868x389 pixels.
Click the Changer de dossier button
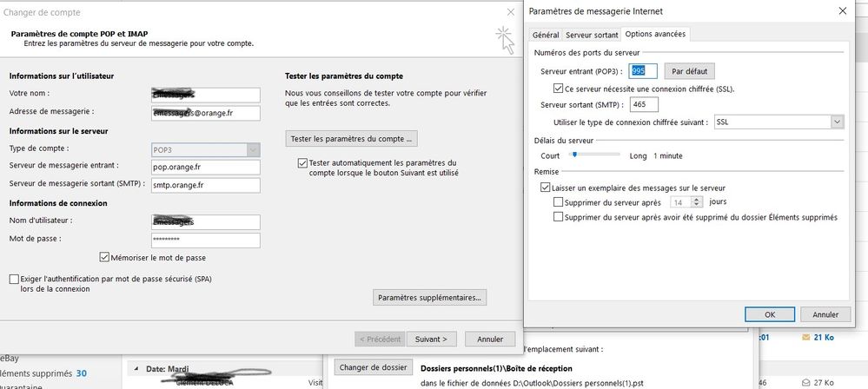tap(373, 367)
